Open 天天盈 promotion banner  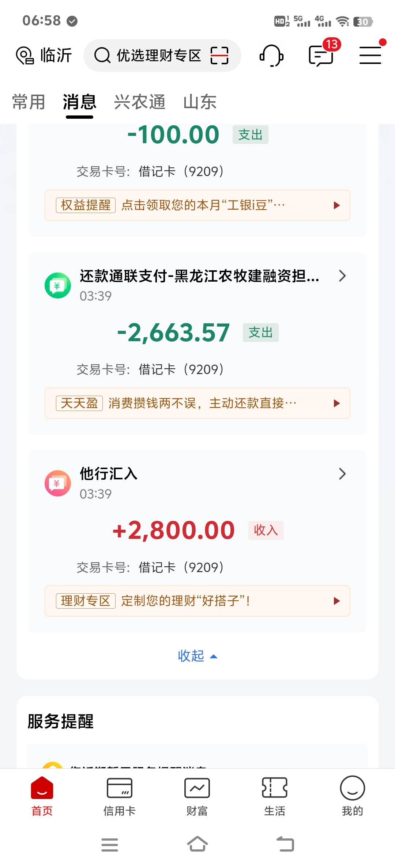(x=197, y=403)
